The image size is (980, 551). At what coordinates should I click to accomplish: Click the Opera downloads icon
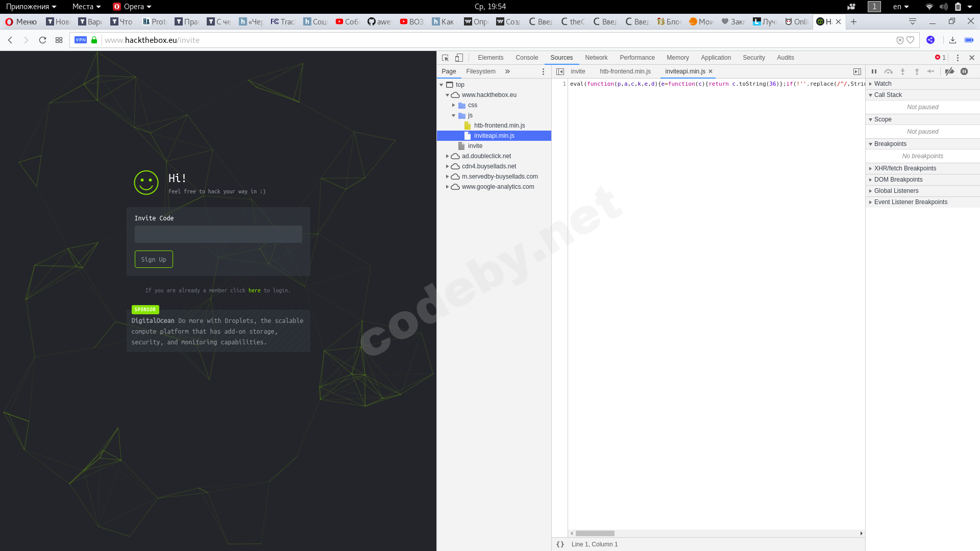(x=952, y=40)
